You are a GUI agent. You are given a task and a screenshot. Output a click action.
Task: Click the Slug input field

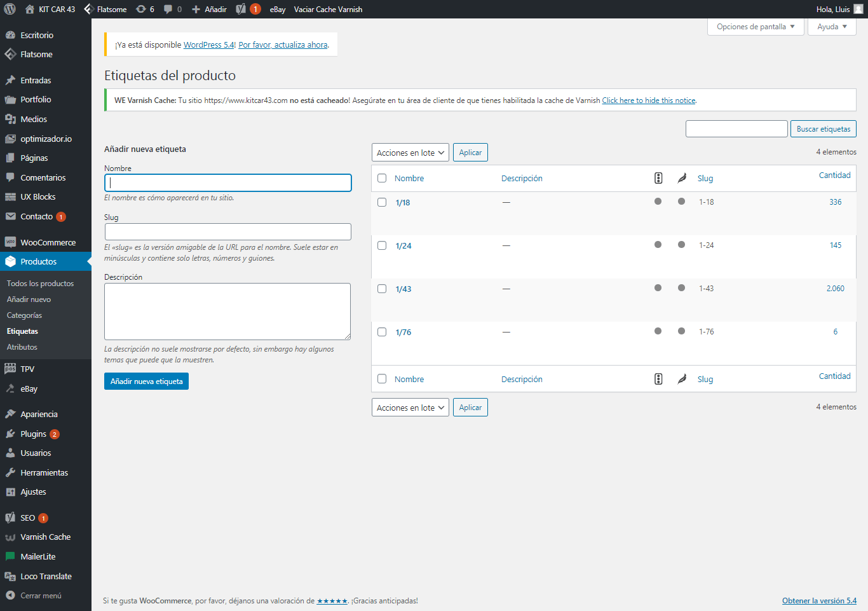coord(228,231)
